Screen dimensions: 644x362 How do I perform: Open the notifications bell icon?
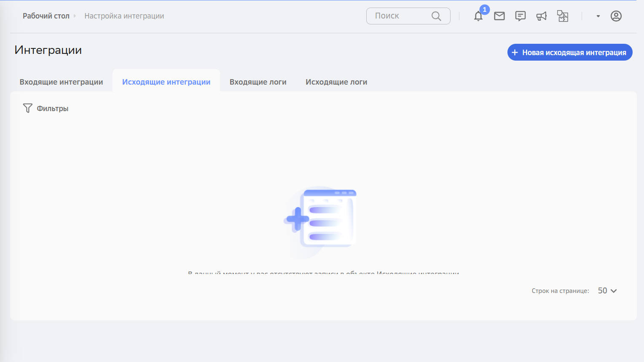click(478, 16)
